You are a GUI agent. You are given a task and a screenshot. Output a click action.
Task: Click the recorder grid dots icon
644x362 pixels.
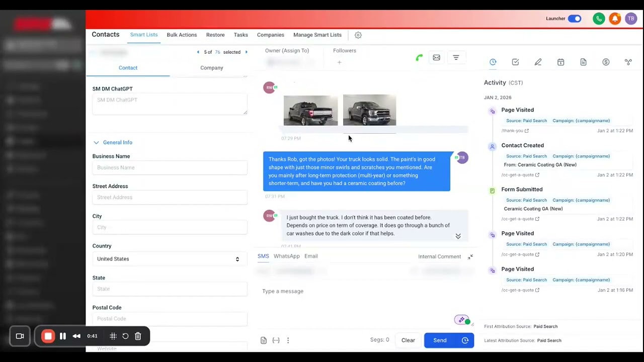113,336
